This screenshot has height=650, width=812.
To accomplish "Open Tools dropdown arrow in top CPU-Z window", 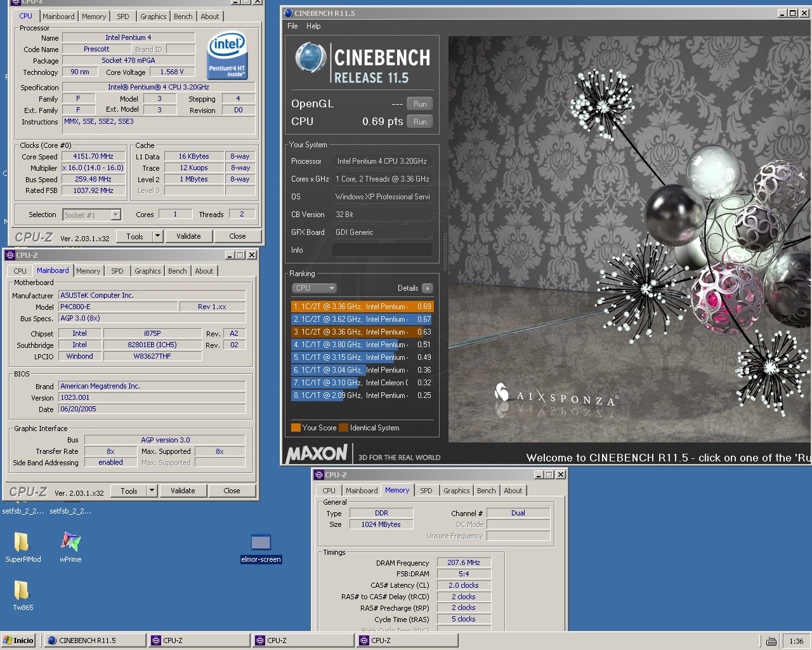I will point(157,236).
